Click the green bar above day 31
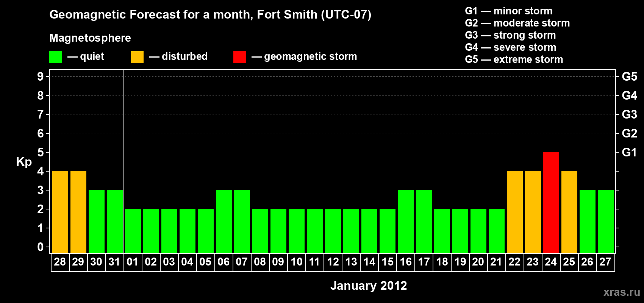The width and height of the screenshot is (644, 303). pos(115,221)
